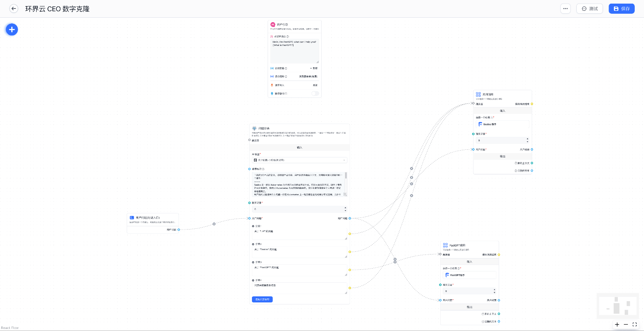Click the zoom in plus control
644x331 pixels.
click(x=617, y=325)
